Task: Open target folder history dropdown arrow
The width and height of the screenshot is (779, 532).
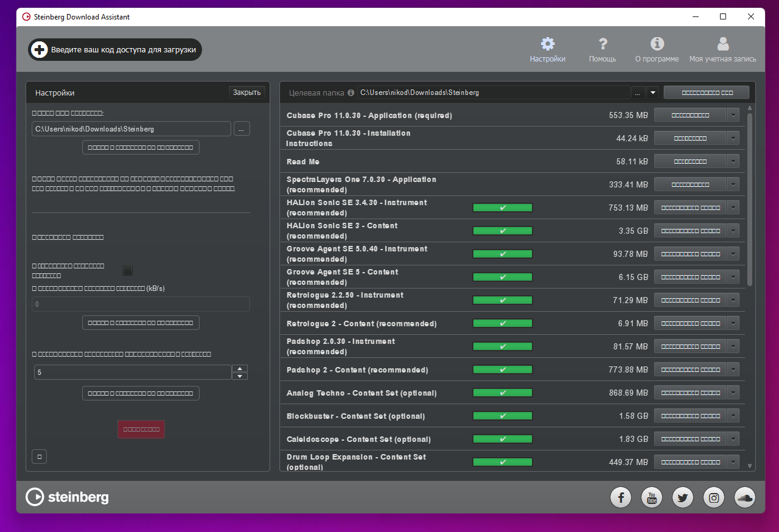Action: [x=653, y=93]
